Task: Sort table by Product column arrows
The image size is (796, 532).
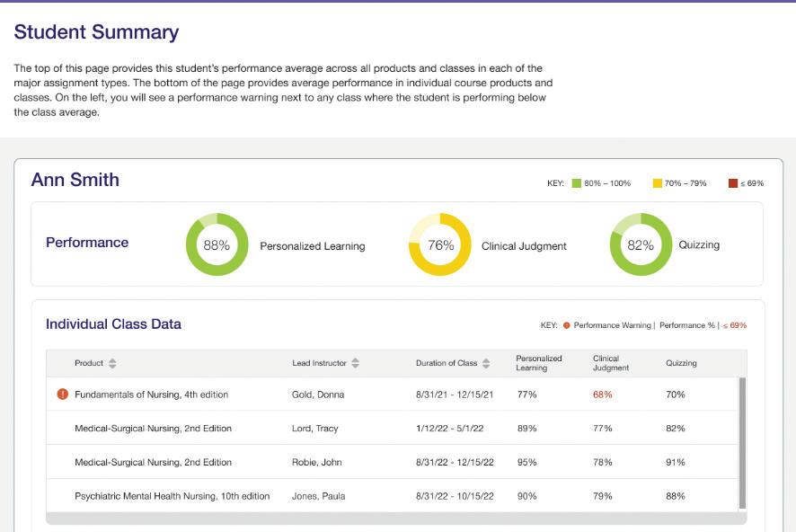Action: pyautogui.click(x=112, y=363)
